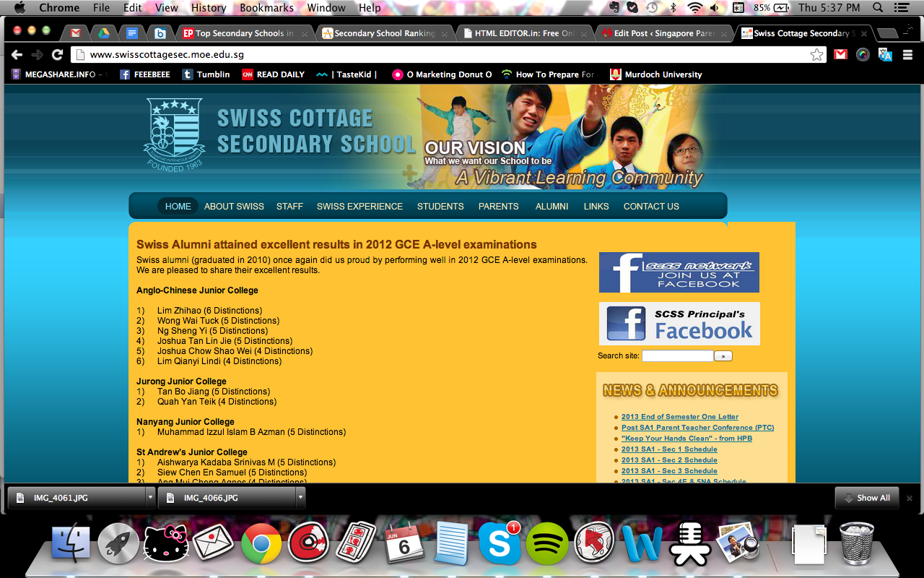Image resolution: width=924 pixels, height=578 pixels.
Task: Expand options arrow for IMG_4061.JPG download
Action: (150, 498)
